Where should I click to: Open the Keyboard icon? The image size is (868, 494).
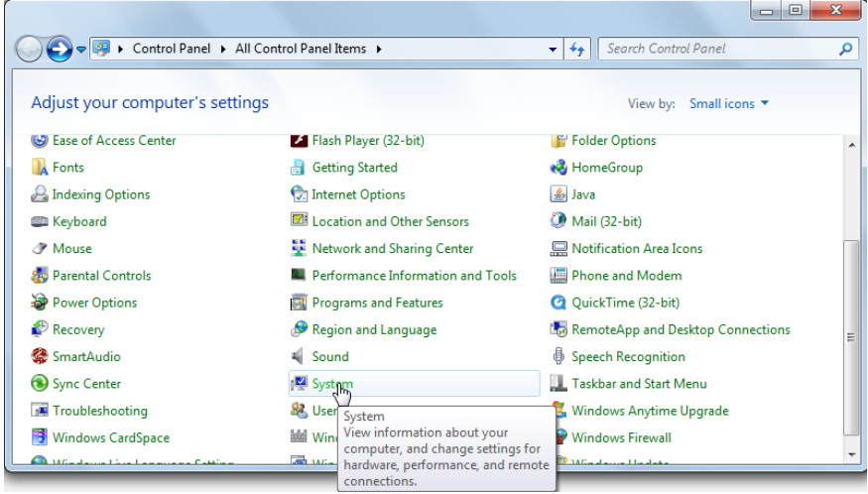tap(40, 221)
